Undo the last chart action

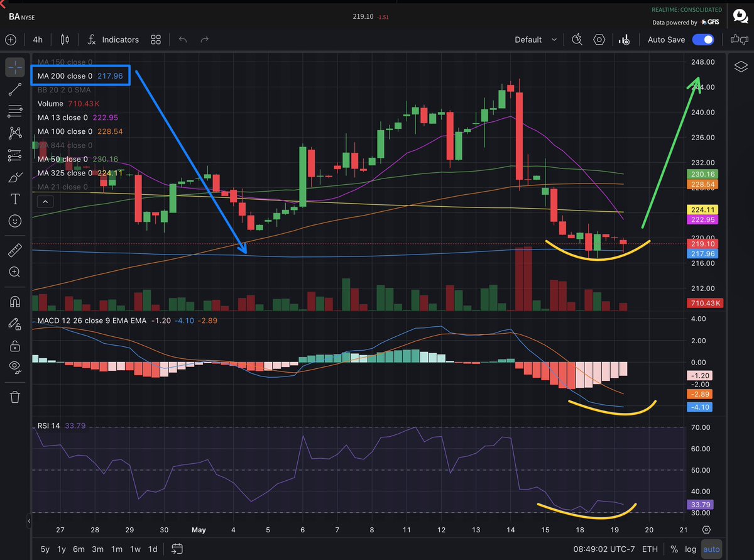183,40
